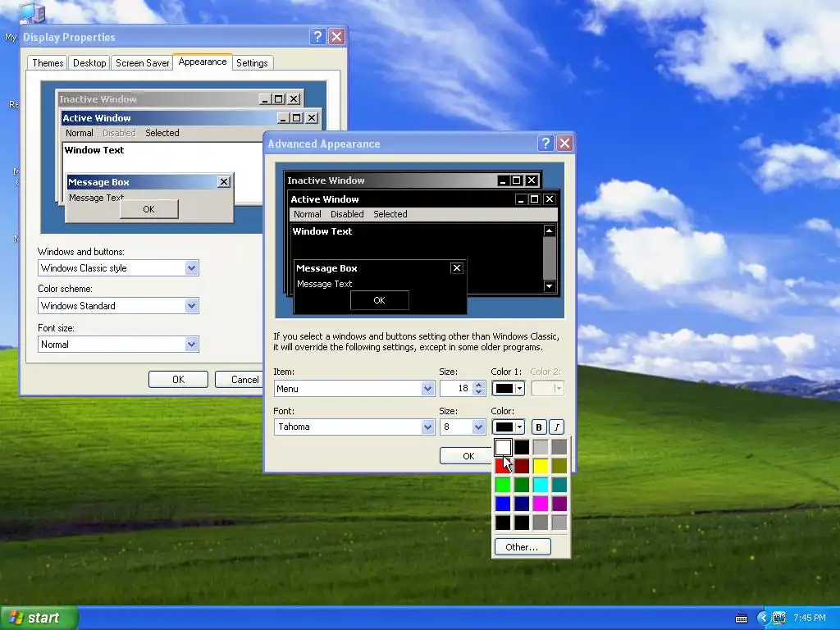Pick the bright red swatch in the palette
The height and width of the screenshot is (630, 840).
click(x=503, y=466)
